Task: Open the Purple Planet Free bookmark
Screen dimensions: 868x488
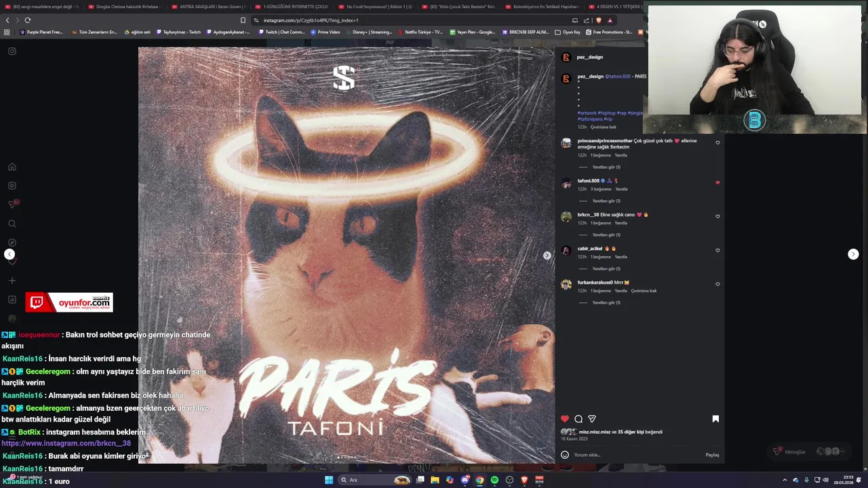Action: (42, 32)
